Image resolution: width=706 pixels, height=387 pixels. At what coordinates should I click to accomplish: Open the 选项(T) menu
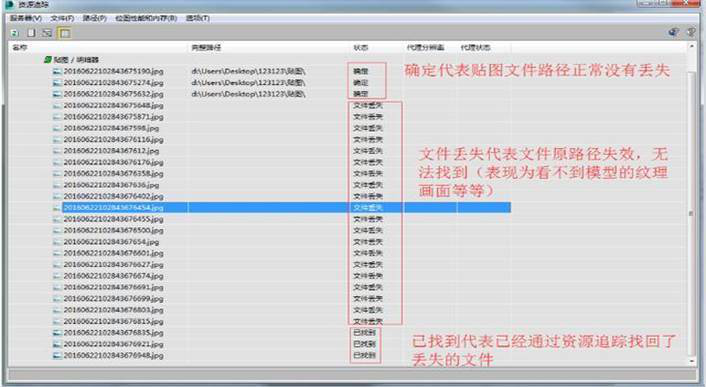pos(198,18)
